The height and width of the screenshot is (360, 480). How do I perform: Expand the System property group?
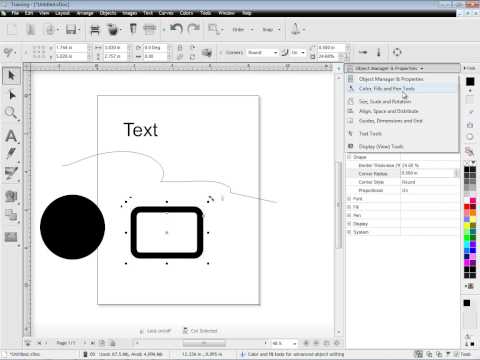point(349,232)
